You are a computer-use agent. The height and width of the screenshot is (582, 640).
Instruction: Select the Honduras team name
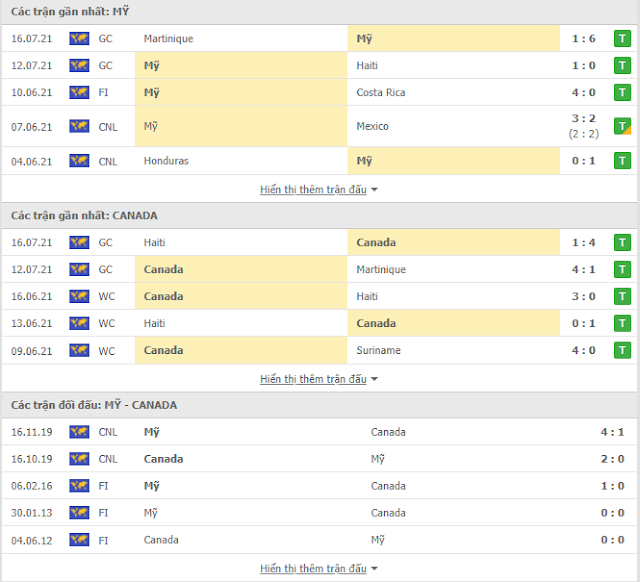tap(166, 161)
